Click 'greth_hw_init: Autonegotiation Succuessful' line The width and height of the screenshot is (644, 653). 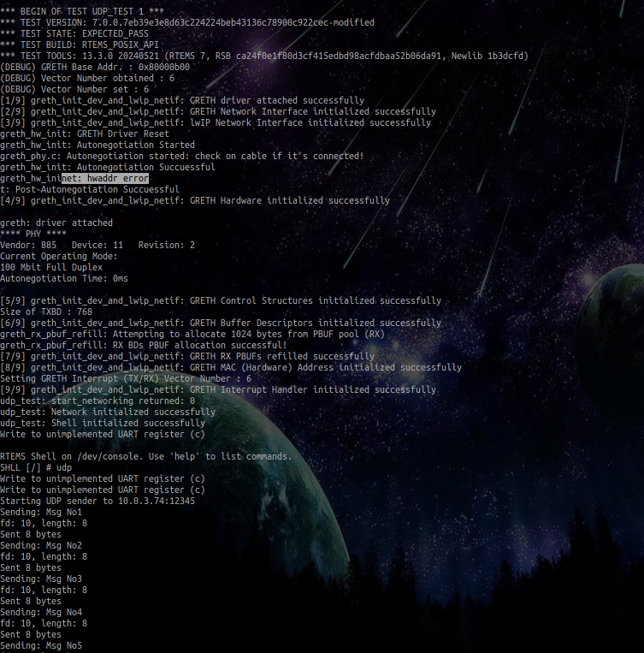pos(108,168)
